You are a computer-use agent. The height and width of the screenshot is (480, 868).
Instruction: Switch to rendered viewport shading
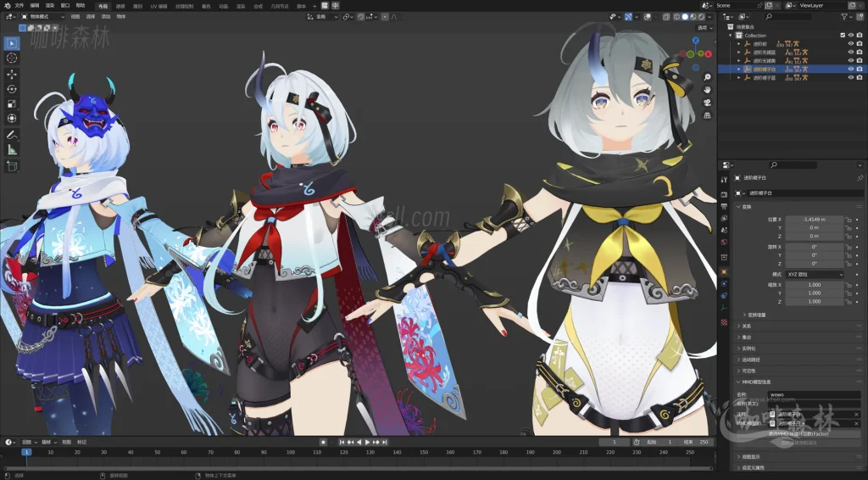(x=701, y=17)
